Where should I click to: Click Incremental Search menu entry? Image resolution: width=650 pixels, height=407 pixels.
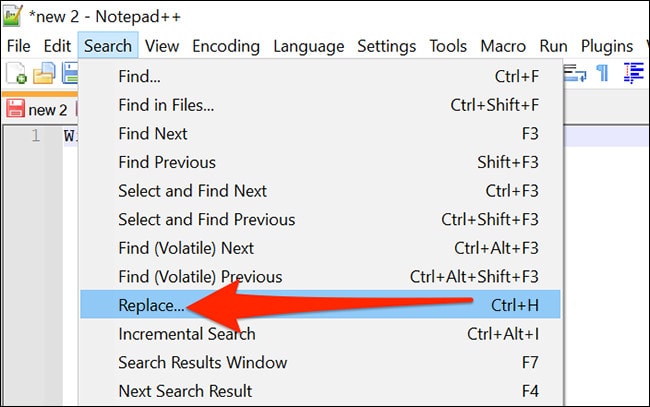[x=186, y=333]
